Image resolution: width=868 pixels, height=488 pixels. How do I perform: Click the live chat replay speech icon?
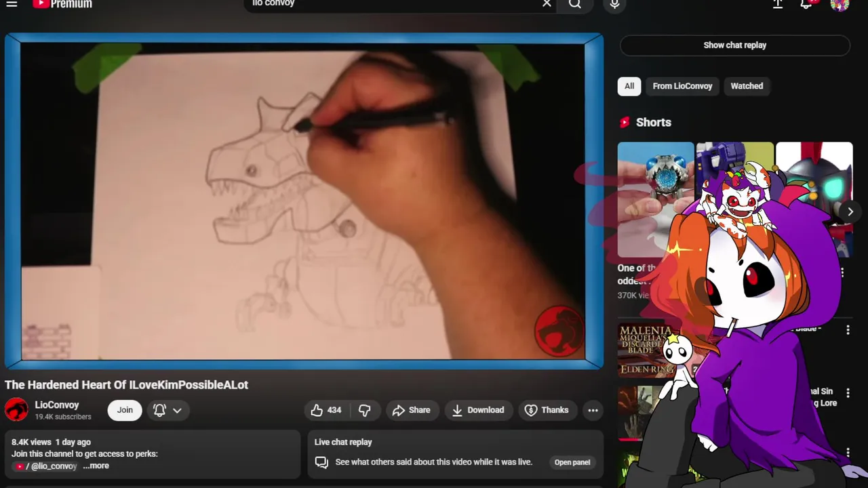(x=321, y=462)
